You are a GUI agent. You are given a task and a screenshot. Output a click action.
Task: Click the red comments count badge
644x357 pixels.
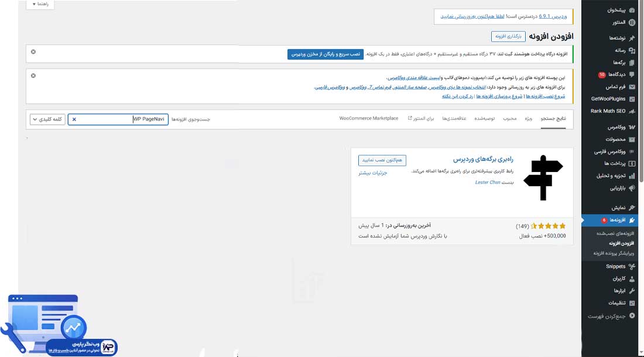(602, 75)
